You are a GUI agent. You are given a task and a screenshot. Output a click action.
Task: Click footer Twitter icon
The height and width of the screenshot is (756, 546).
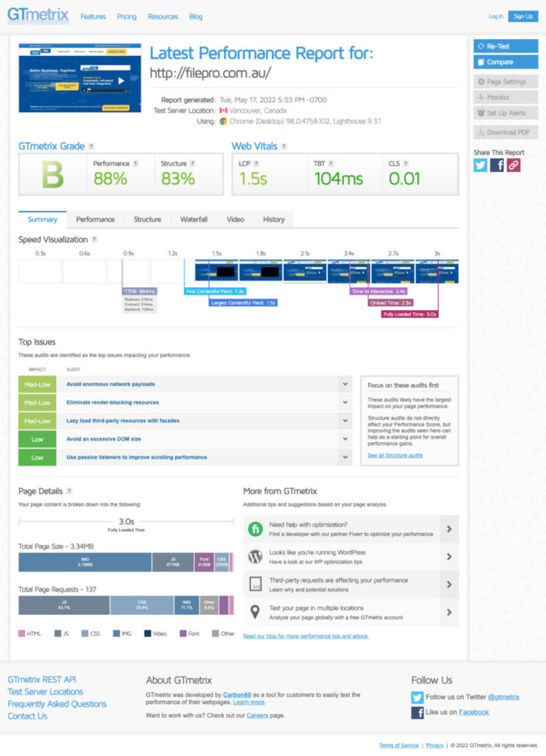point(417,697)
